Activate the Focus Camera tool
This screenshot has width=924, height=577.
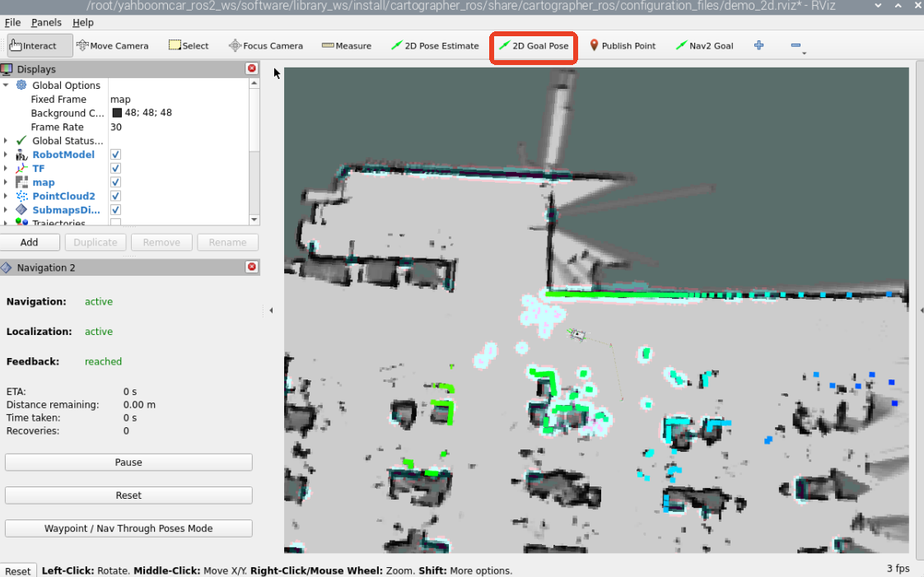coord(266,45)
